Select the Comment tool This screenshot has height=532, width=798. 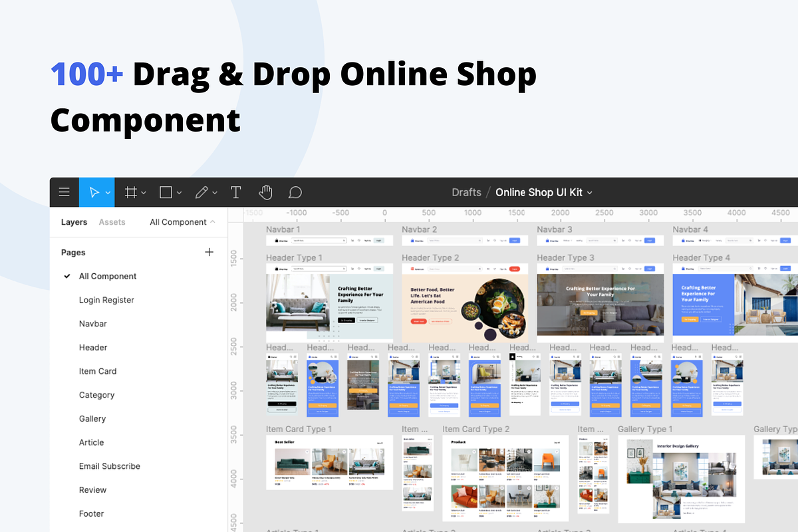(295, 192)
